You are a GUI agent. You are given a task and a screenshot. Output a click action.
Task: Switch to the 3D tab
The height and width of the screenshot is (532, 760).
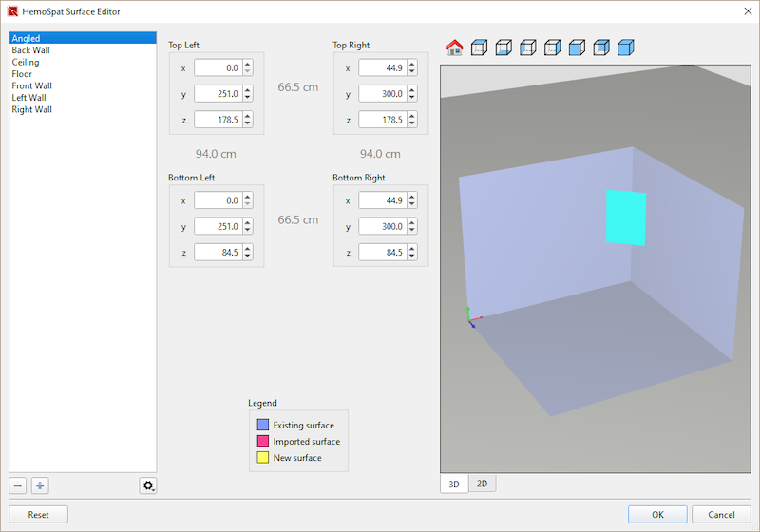coord(454,484)
